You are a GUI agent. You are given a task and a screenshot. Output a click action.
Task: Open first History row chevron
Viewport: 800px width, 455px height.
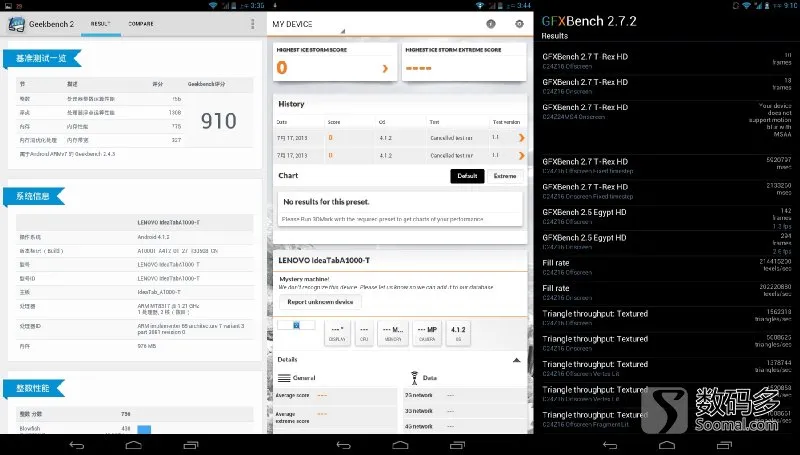[x=521, y=138]
